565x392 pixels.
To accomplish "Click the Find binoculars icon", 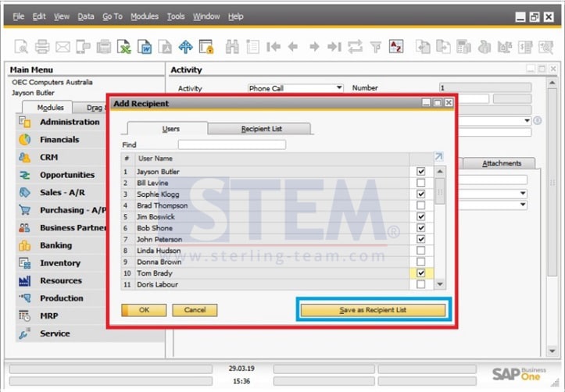I will (x=232, y=47).
